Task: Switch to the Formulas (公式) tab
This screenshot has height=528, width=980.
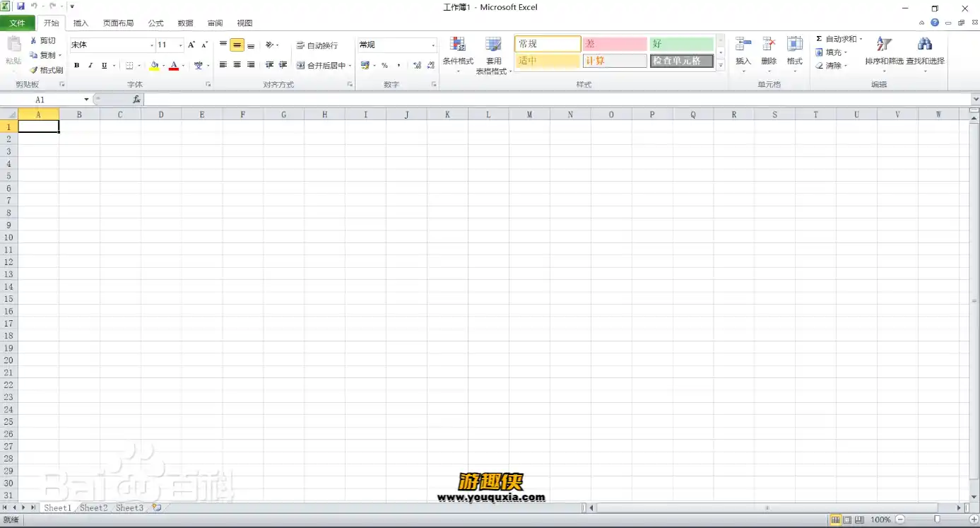Action: 155,23
